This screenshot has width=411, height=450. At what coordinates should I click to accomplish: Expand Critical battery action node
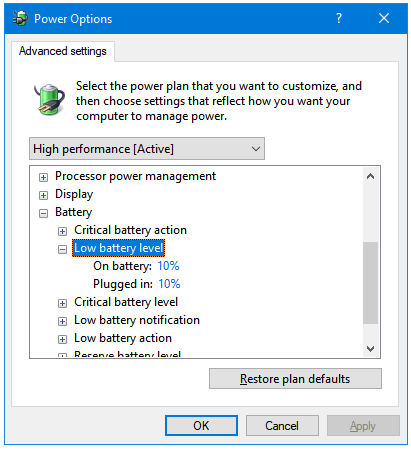point(62,231)
